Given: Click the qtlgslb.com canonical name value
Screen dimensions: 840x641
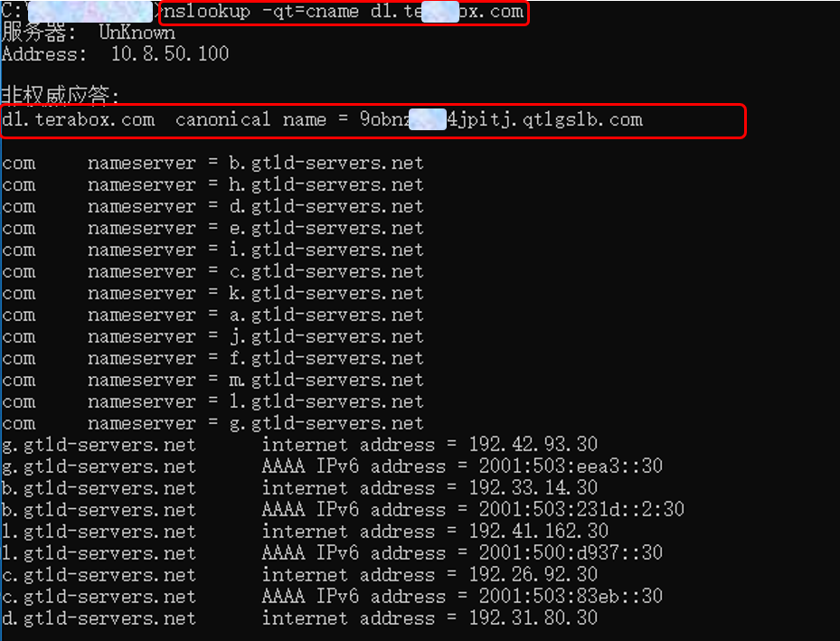Looking at the screenshot, I should [502, 120].
